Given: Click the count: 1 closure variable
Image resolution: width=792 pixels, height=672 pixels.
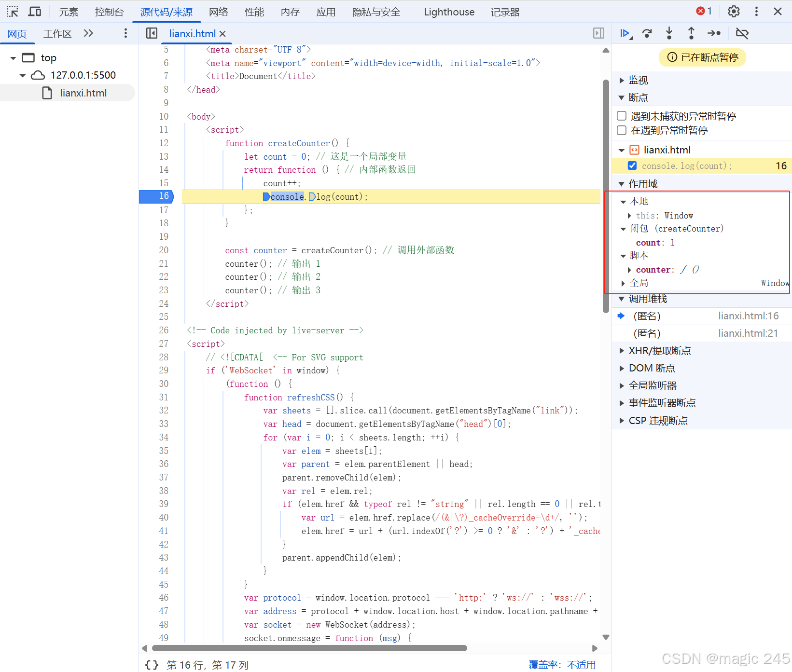Looking at the screenshot, I should pos(655,243).
